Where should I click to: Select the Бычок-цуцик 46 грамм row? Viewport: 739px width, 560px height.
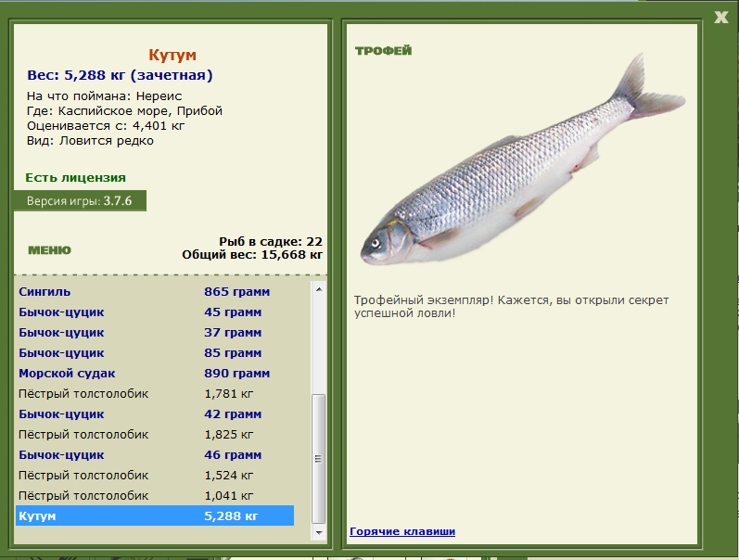pos(155,455)
